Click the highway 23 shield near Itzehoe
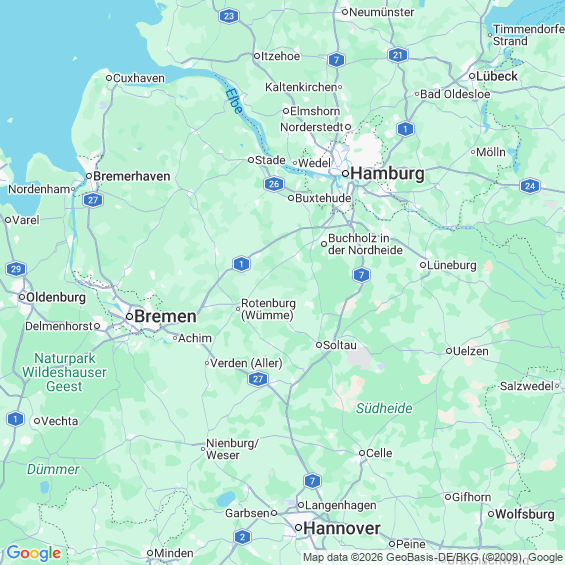Viewport: 565px width, 565px height. pyautogui.click(x=229, y=16)
